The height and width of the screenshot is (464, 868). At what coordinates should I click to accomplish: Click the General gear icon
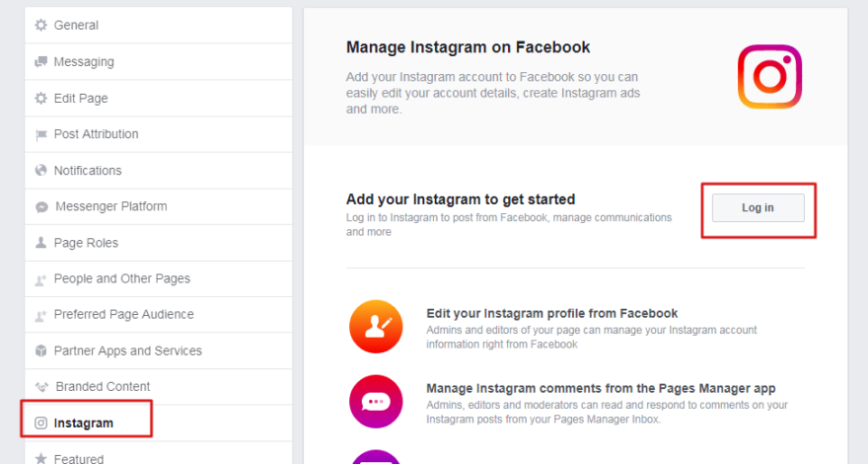point(41,25)
